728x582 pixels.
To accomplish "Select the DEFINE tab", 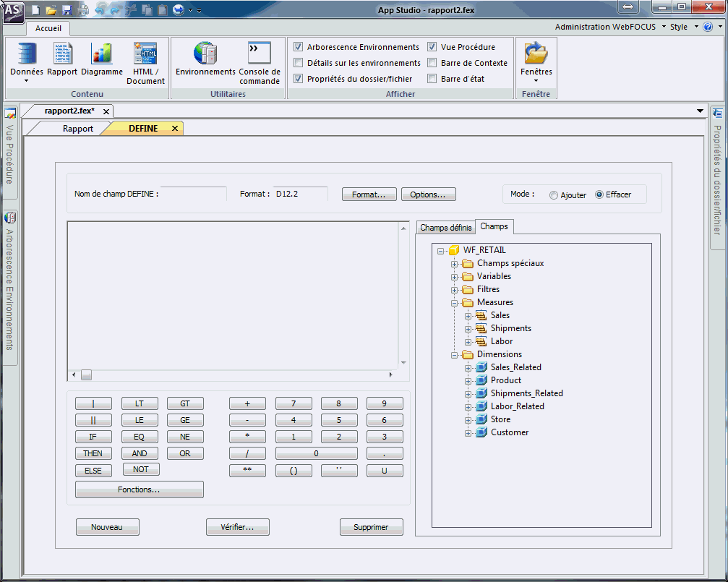I will point(143,129).
